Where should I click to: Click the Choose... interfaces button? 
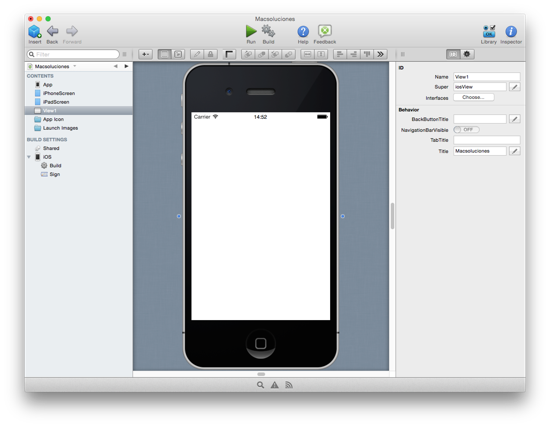coord(474,97)
